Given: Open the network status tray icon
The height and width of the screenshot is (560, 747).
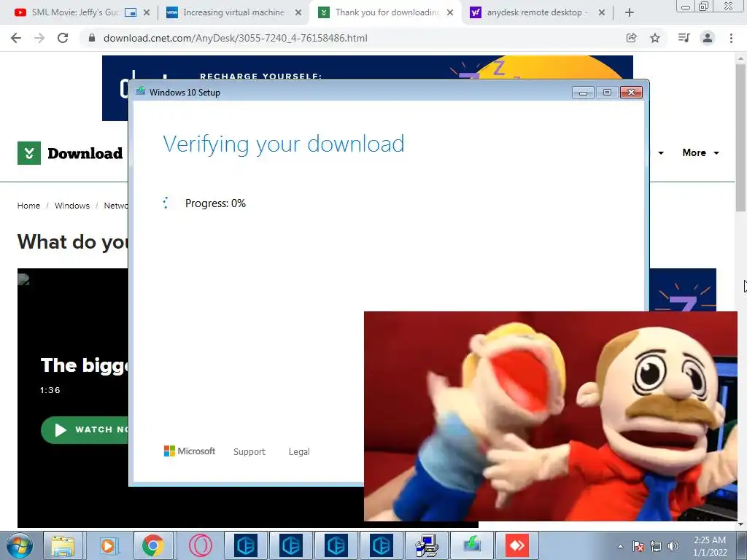Looking at the screenshot, I should [656, 546].
